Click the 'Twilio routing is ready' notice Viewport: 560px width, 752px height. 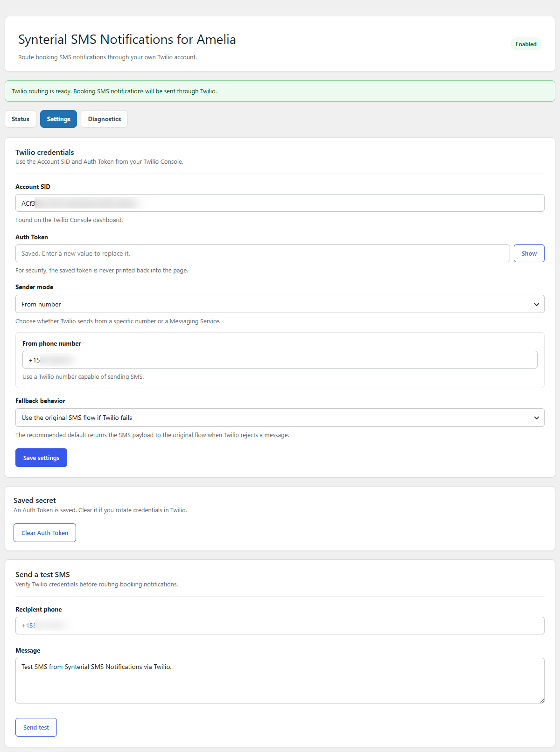280,91
